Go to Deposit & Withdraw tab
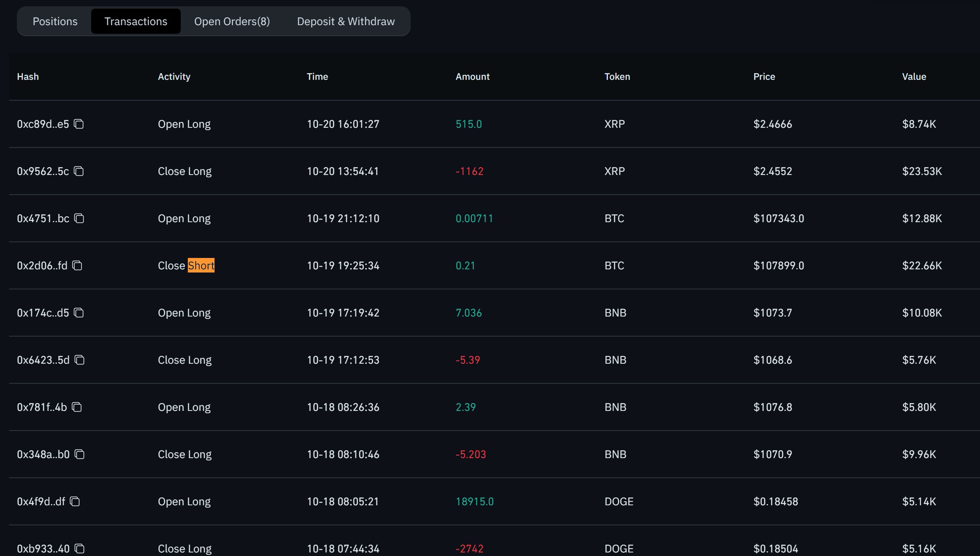This screenshot has width=980, height=556. click(x=345, y=21)
